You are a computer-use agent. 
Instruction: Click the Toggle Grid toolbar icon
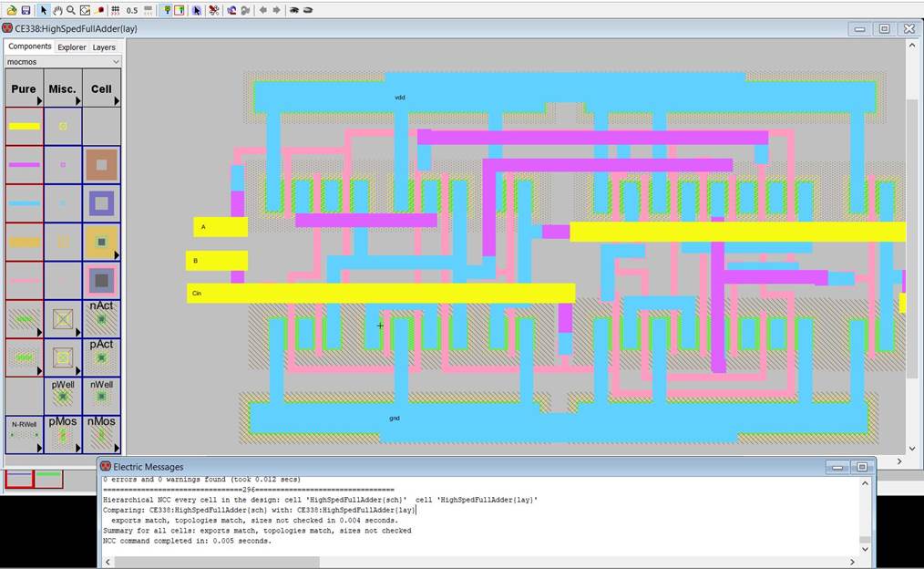point(115,10)
